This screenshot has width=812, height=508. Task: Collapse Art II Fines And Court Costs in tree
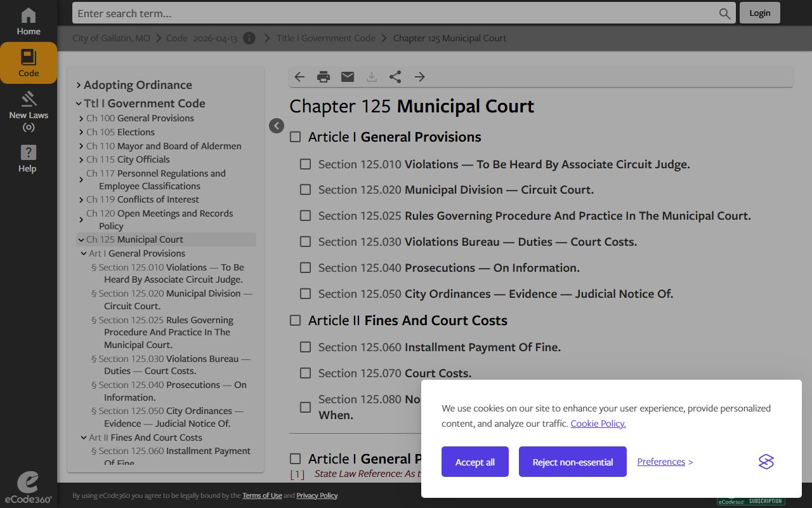84,438
